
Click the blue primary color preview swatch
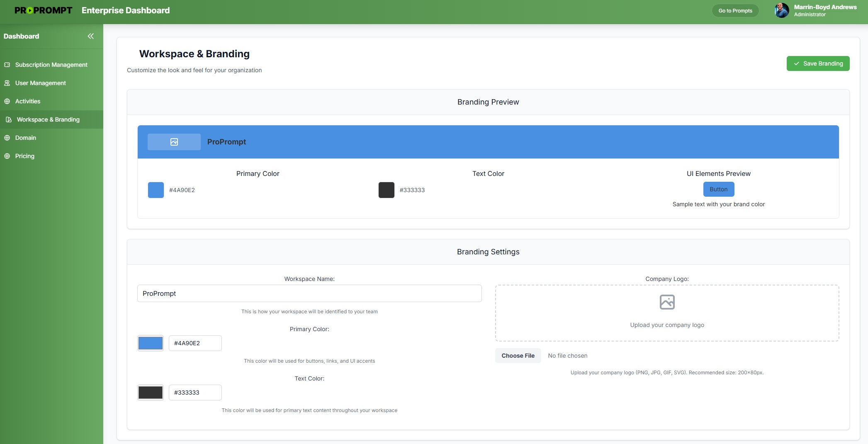click(x=156, y=190)
